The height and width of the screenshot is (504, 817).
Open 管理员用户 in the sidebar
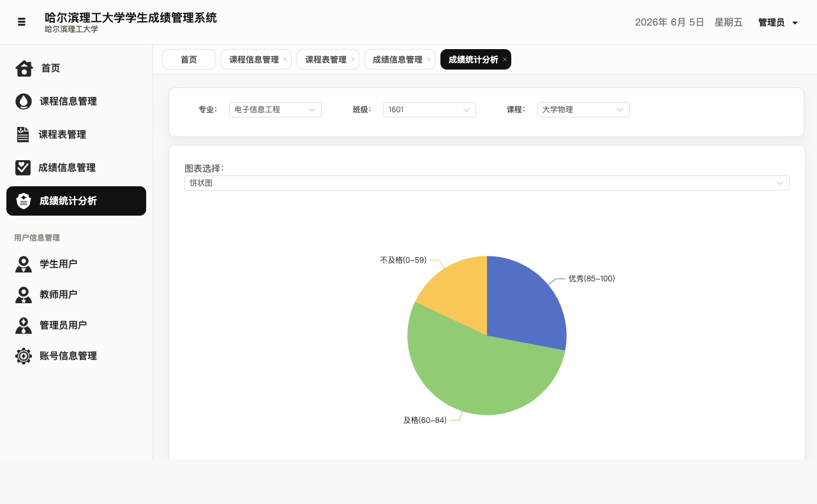pos(76,325)
